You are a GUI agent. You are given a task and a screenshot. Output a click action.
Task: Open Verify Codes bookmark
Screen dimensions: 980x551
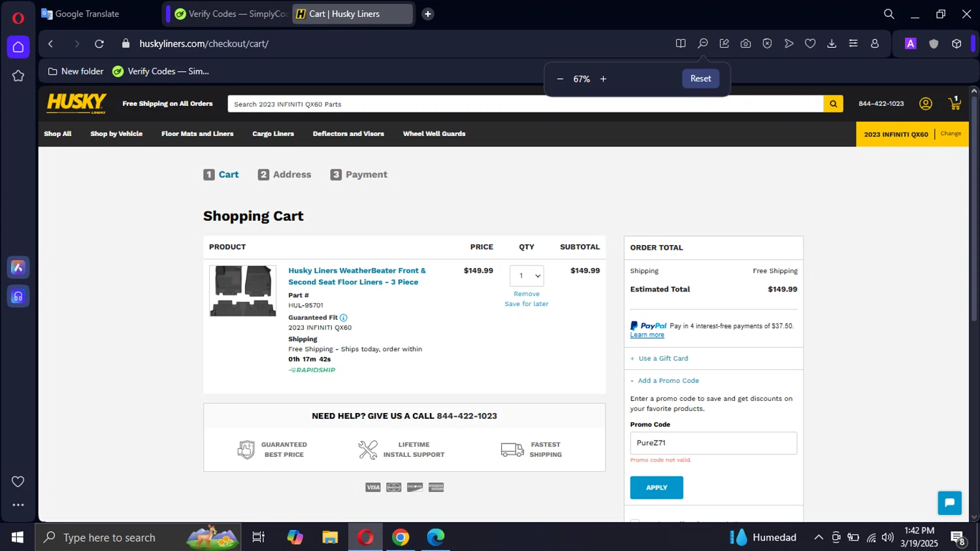(x=161, y=71)
